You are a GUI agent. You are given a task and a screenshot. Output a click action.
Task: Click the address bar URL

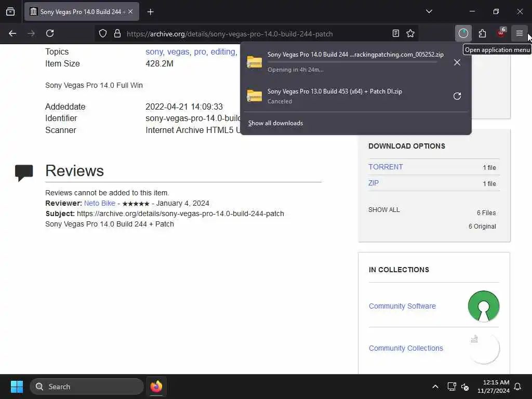[230, 34]
